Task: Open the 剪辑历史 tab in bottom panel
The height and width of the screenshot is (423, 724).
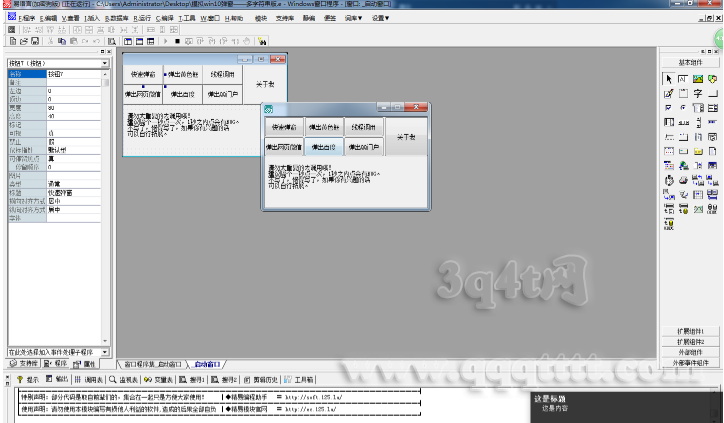Action: pos(261,380)
